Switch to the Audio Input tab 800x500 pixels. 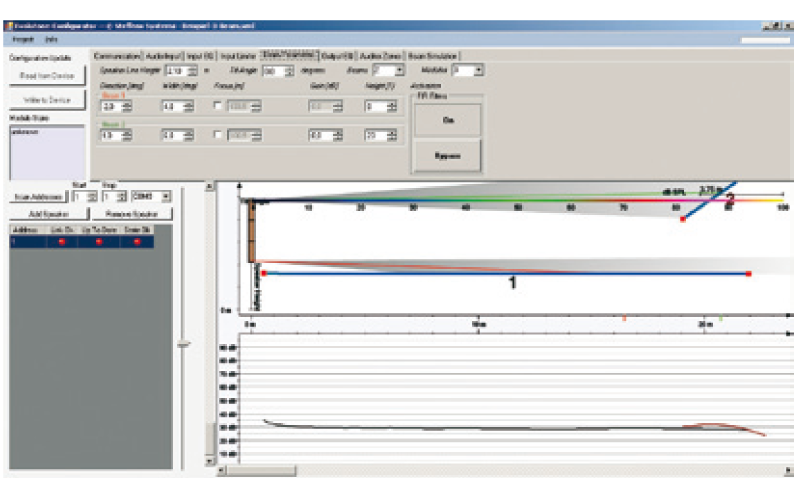click(163, 56)
